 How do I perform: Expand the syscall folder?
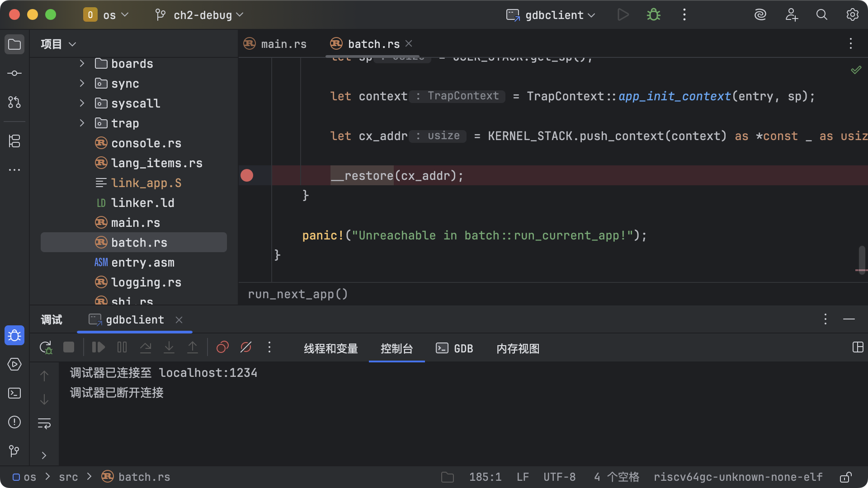(82, 103)
